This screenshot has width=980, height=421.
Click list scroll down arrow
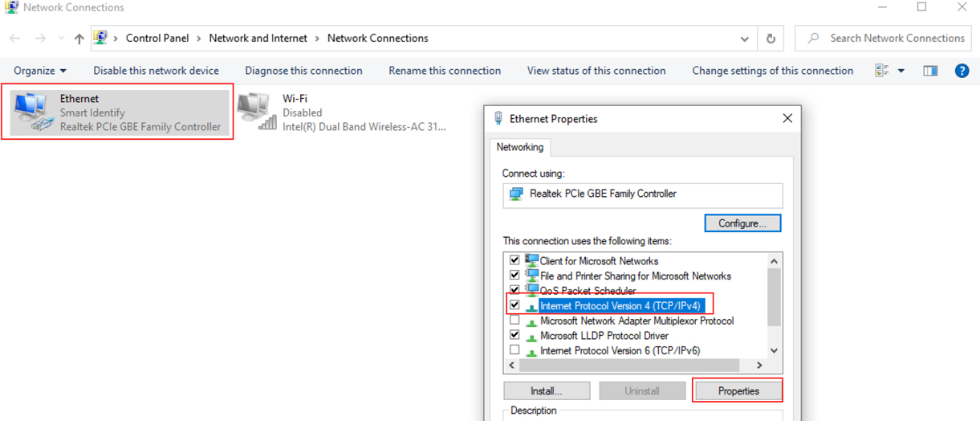(774, 350)
